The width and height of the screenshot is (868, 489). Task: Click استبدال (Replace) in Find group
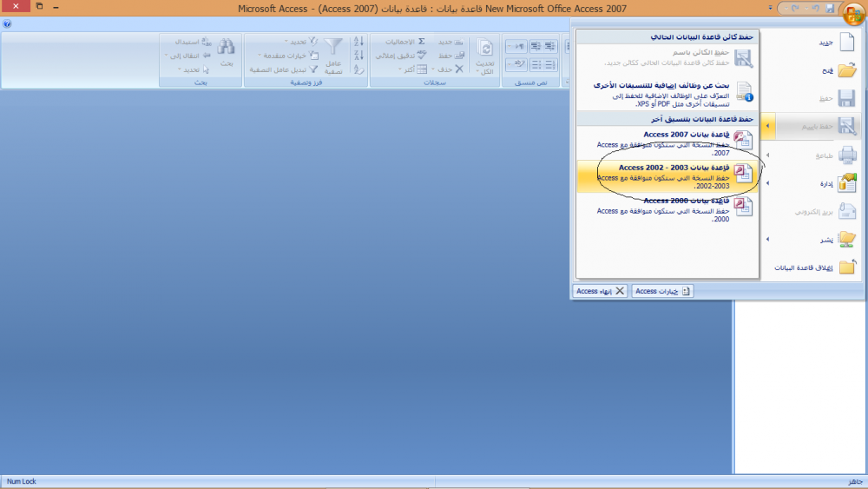click(194, 42)
